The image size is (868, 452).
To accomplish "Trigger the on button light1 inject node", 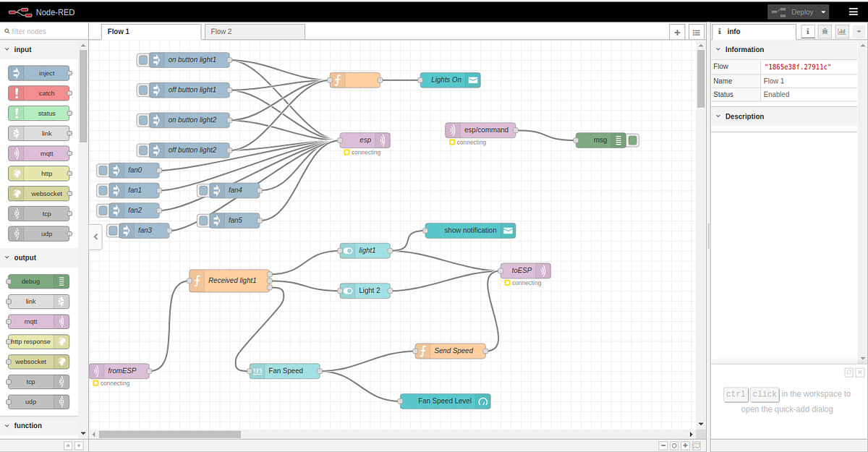I will 142,60.
